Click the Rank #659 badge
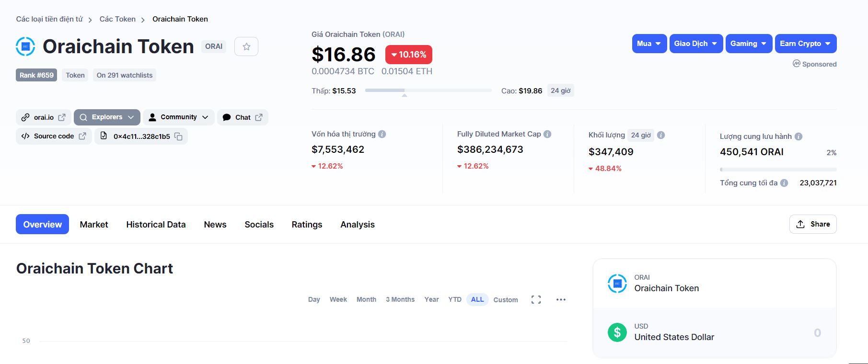The width and height of the screenshot is (868, 364). coord(36,75)
